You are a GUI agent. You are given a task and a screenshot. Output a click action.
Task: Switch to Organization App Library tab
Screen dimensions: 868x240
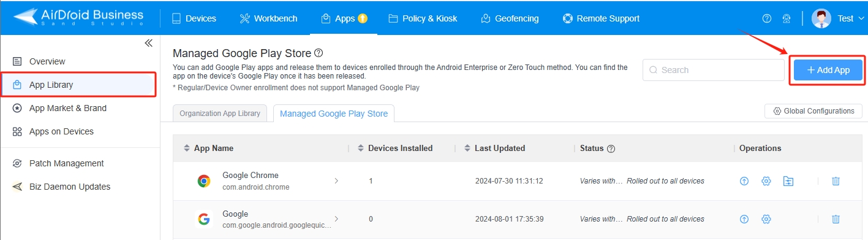click(x=221, y=113)
